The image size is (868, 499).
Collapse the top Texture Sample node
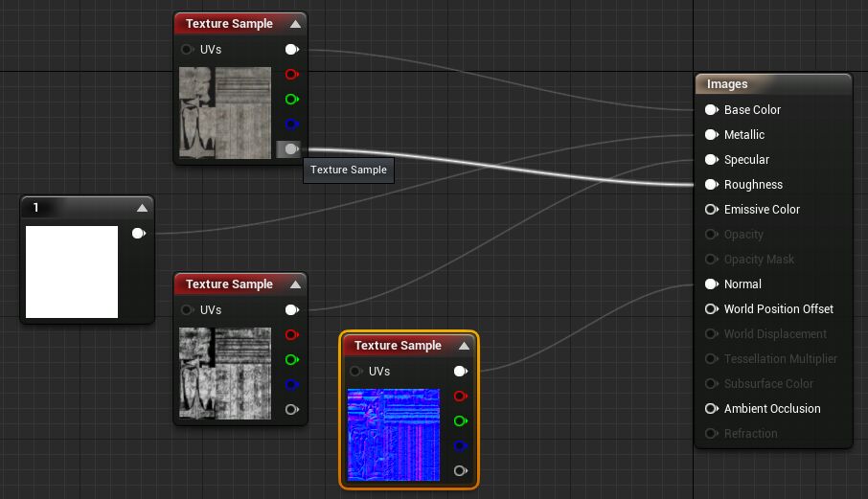click(x=295, y=24)
